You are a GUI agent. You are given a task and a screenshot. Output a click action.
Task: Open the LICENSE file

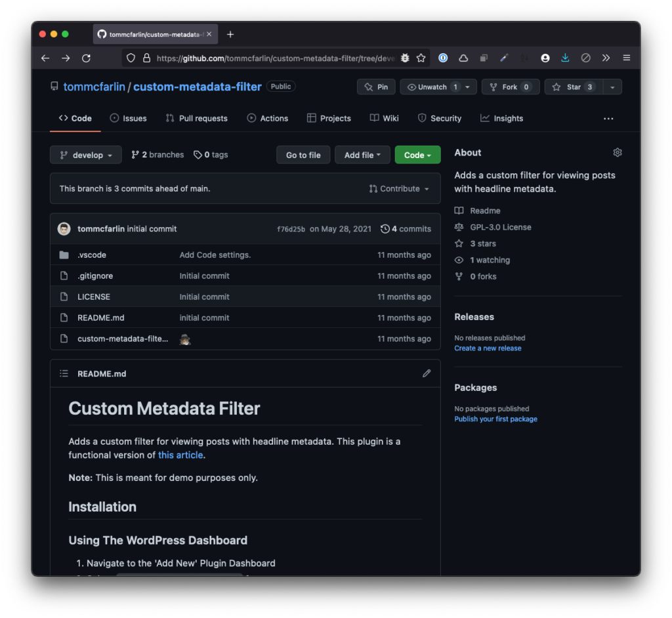pos(94,297)
